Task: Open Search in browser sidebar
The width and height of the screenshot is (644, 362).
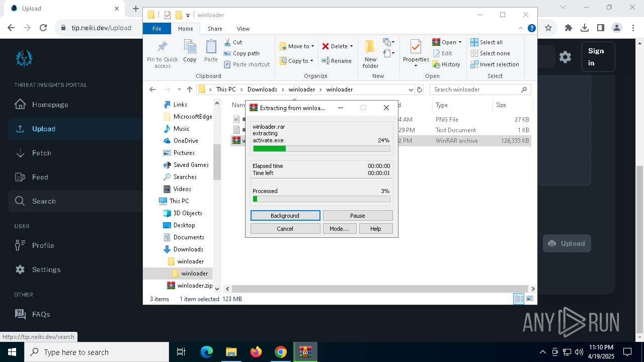Action: [75, 201]
